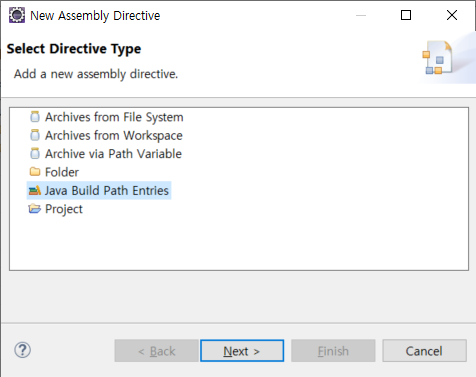Click the jar icon beside Archives from File System
476x377 pixels.
[35, 117]
